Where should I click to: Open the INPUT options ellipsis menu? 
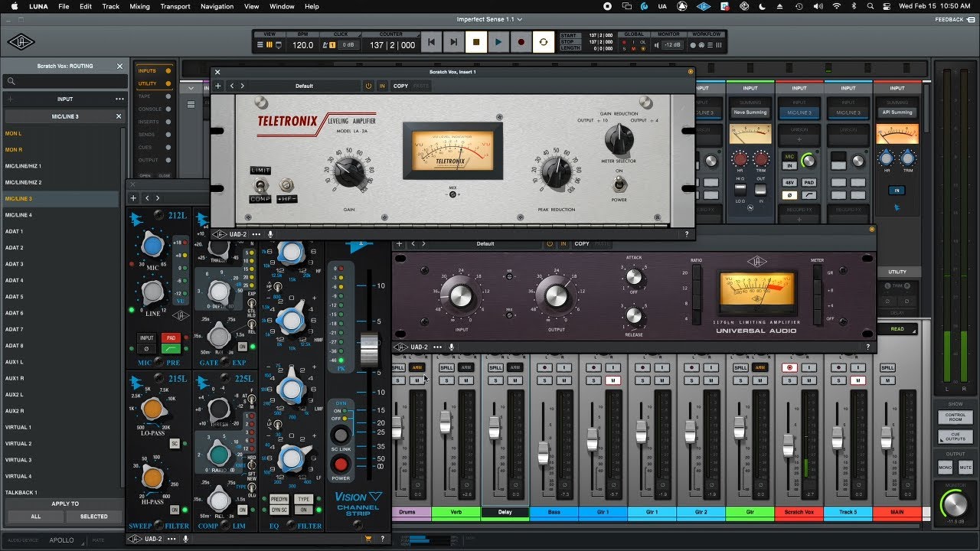tap(119, 99)
